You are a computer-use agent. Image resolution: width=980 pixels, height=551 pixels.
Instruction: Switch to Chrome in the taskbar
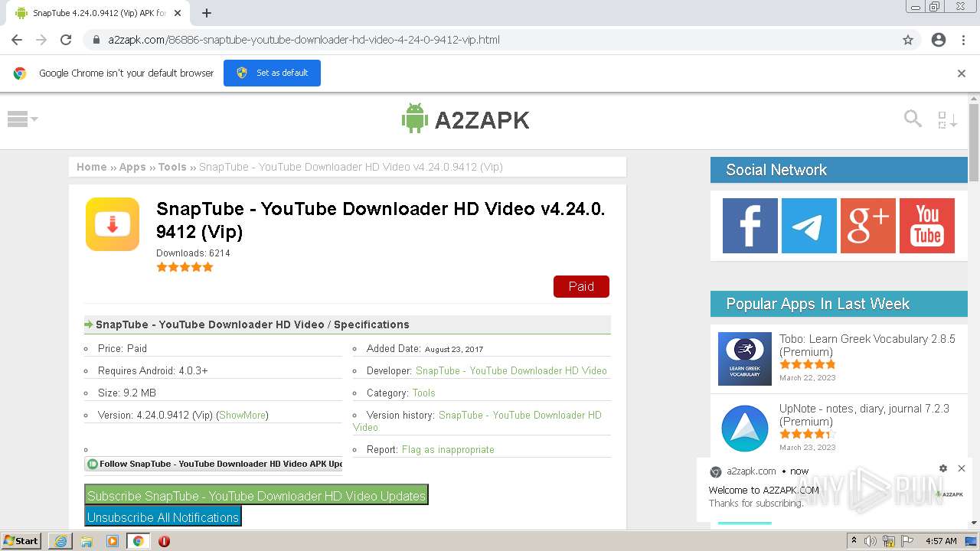[x=139, y=540]
